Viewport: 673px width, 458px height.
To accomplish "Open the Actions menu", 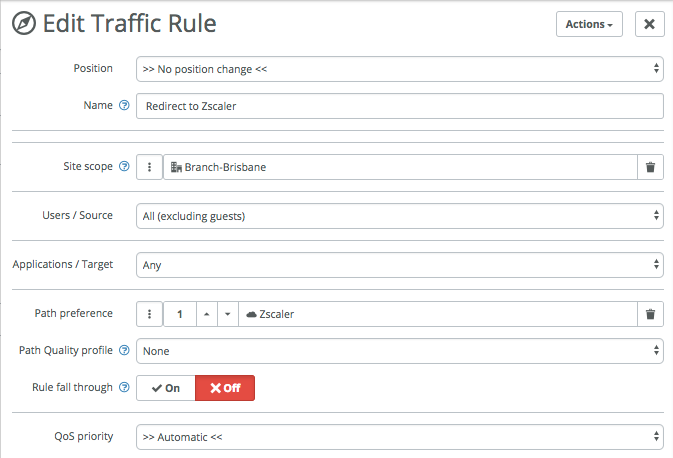I will (589, 24).
